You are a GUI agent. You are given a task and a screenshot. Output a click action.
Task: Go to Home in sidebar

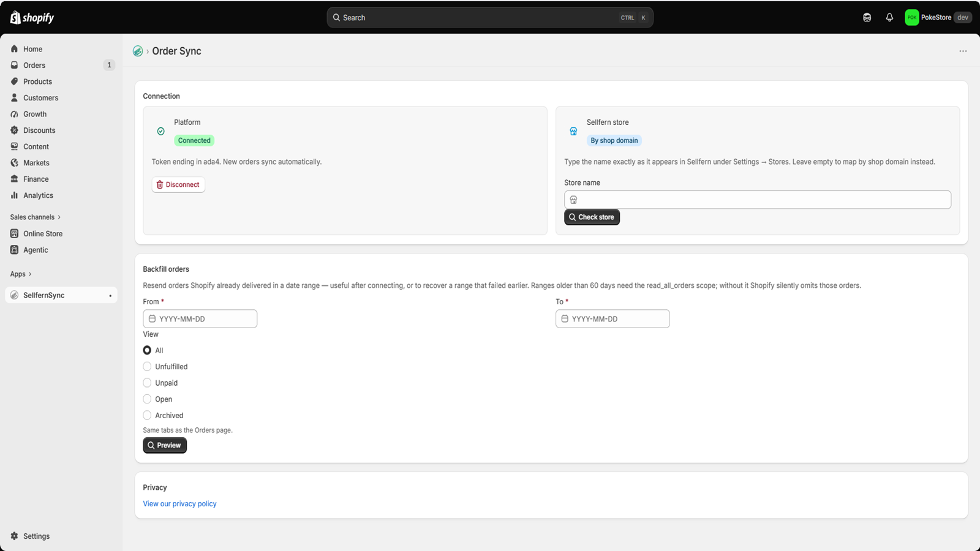[x=61, y=49]
